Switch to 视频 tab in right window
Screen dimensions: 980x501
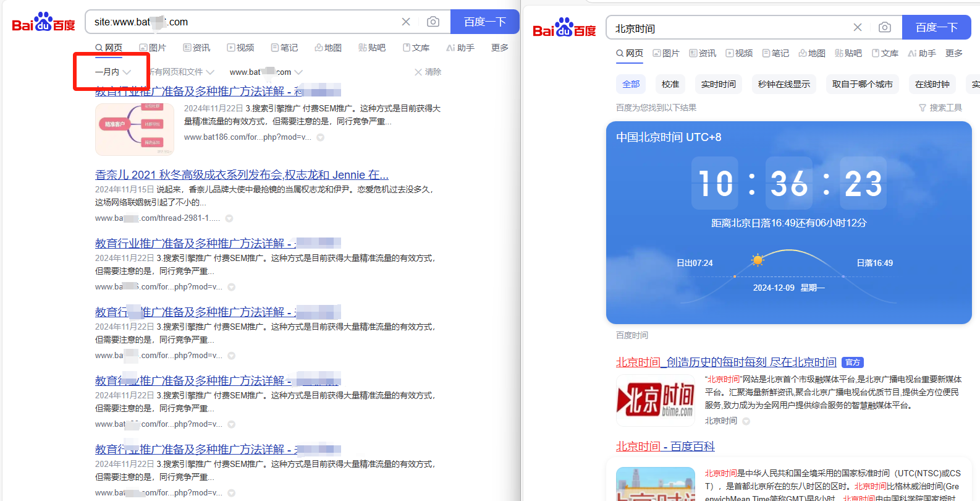coord(739,53)
